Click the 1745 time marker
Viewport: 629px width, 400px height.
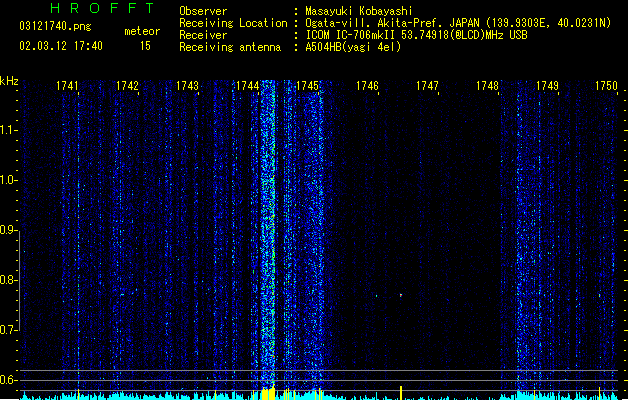tap(307, 86)
